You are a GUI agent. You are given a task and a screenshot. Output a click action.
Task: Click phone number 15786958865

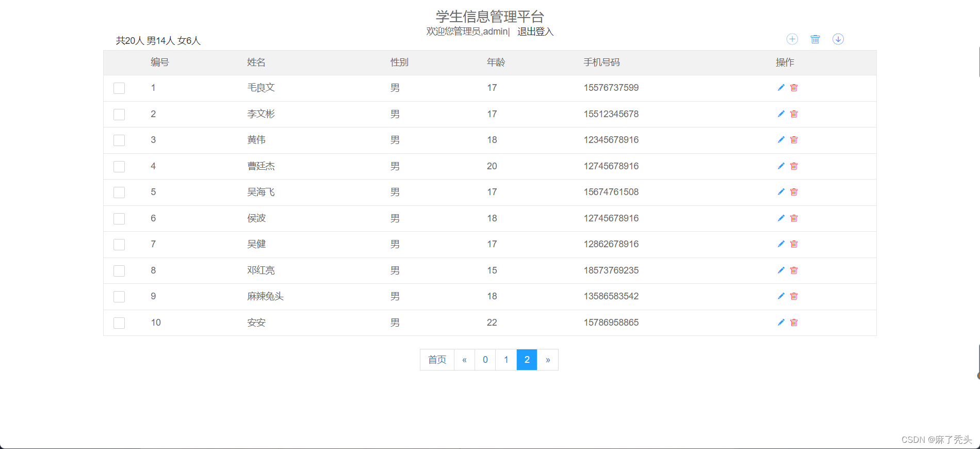click(611, 323)
